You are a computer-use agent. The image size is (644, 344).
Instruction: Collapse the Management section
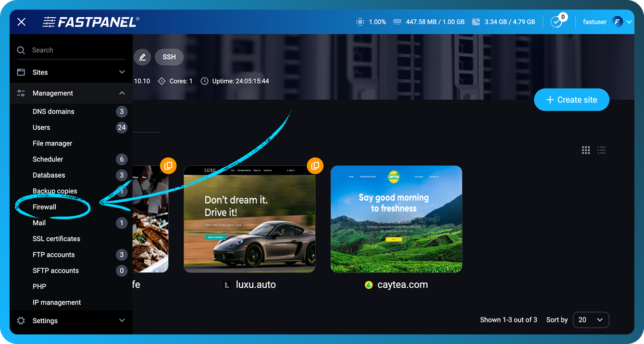point(71,93)
